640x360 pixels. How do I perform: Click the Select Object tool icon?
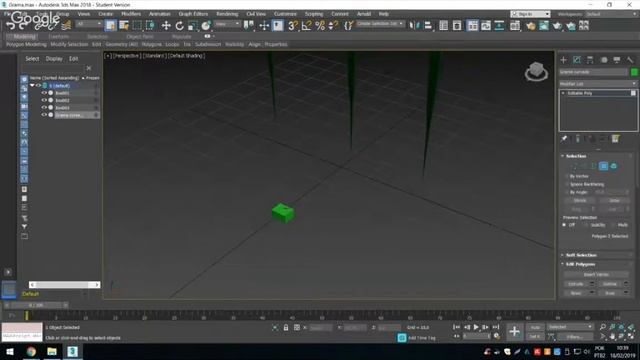(110, 26)
